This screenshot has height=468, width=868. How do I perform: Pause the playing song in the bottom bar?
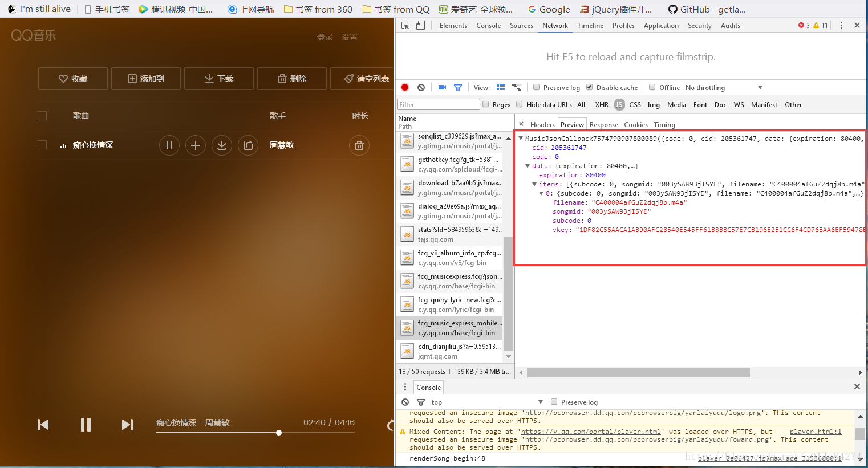[x=86, y=425]
